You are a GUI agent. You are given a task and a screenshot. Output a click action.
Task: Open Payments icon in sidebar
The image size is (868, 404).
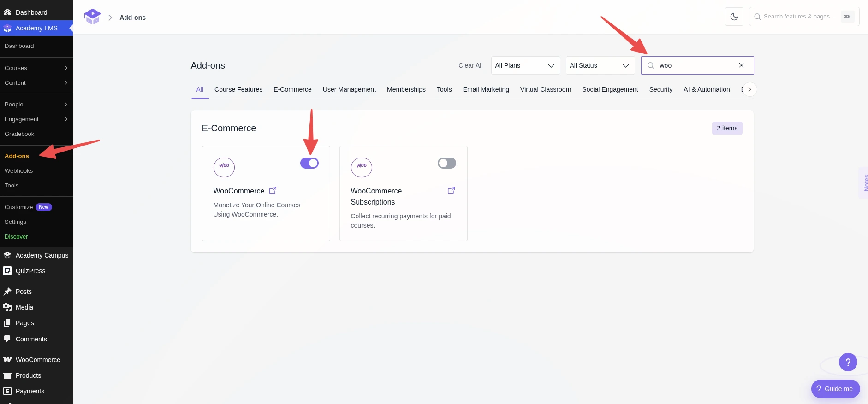[7, 391]
